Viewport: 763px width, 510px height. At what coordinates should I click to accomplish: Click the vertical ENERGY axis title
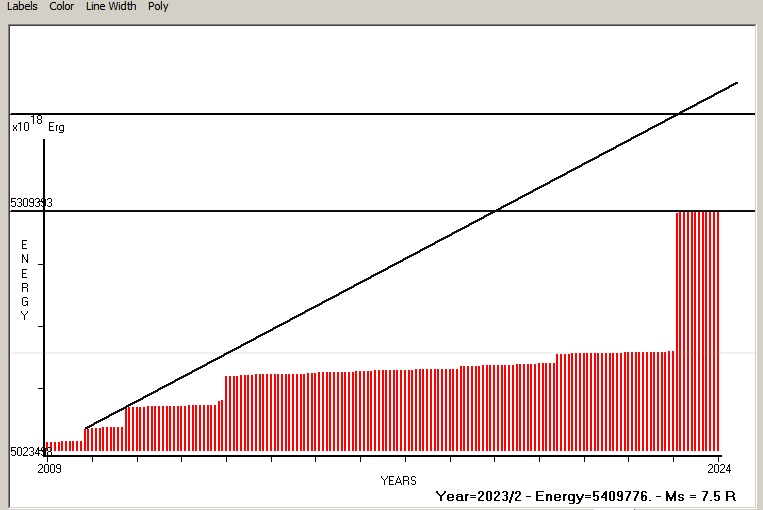[25, 280]
